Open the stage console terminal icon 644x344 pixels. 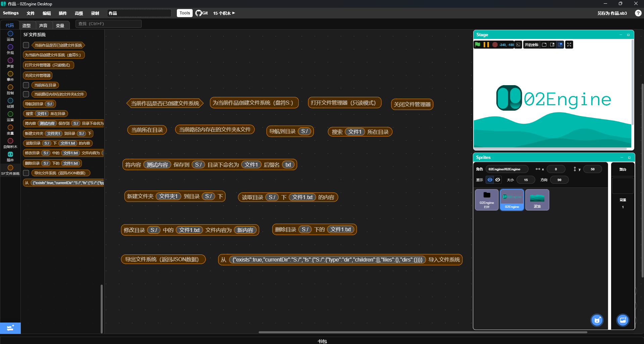(518, 45)
